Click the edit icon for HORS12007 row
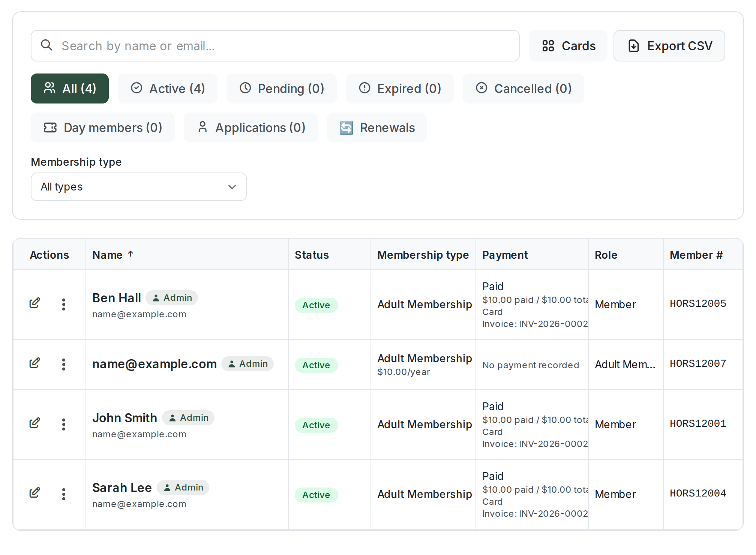Viewport: 756px width, 555px height. click(35, 363)
